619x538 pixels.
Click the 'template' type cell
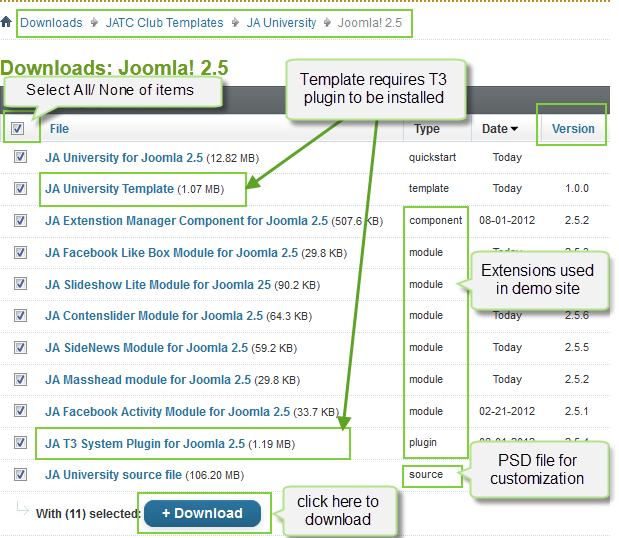429,188
